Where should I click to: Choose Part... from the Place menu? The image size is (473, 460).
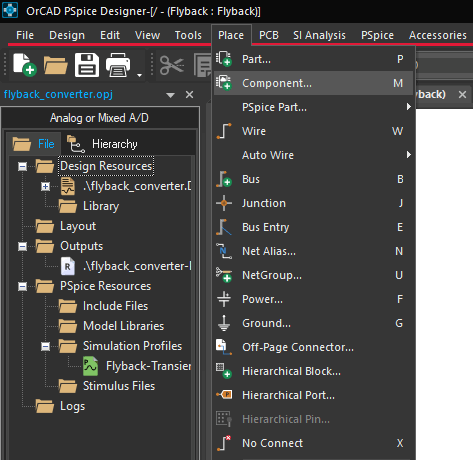click(x=313, y=59)
